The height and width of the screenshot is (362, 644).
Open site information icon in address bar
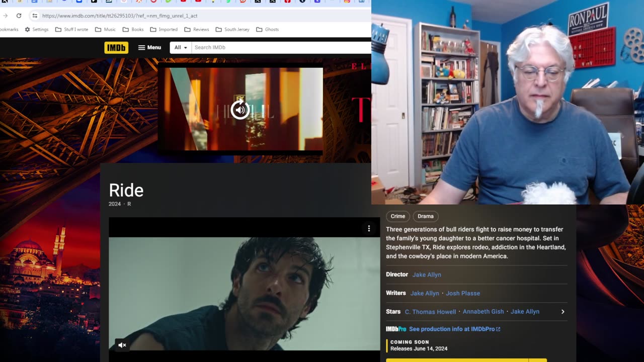[x=35, y=16]
